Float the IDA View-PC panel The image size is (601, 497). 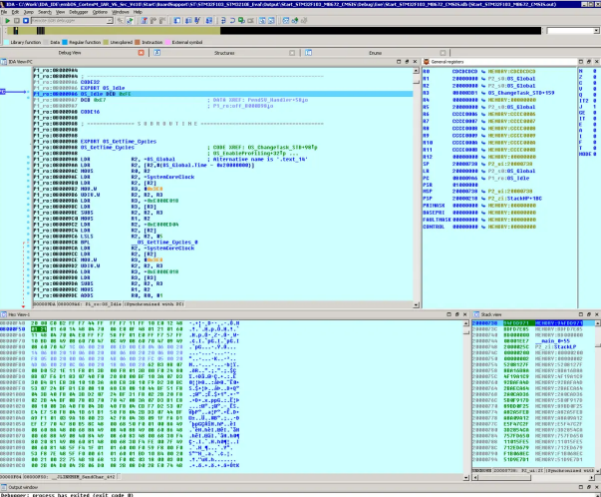(407, 62)
